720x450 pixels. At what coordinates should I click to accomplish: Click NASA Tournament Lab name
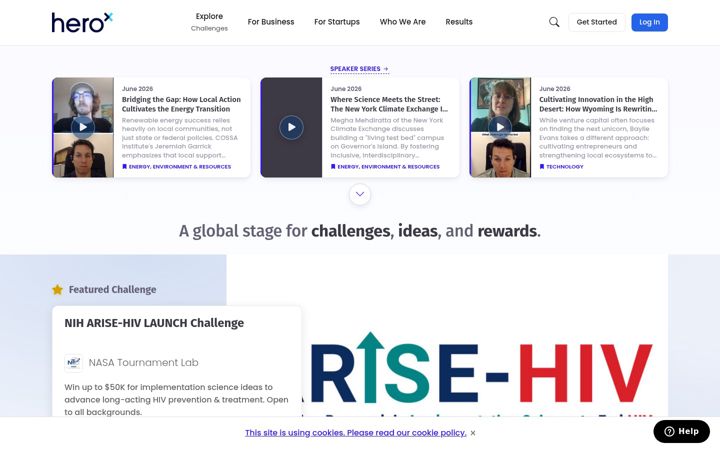click(x=143, y=363)
